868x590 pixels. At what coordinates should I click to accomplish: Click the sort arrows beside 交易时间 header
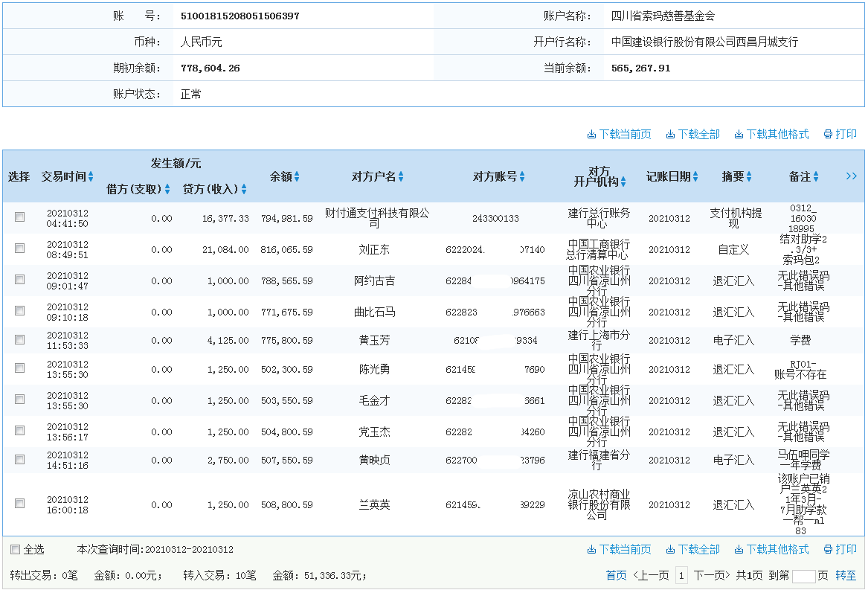[91, 177]
